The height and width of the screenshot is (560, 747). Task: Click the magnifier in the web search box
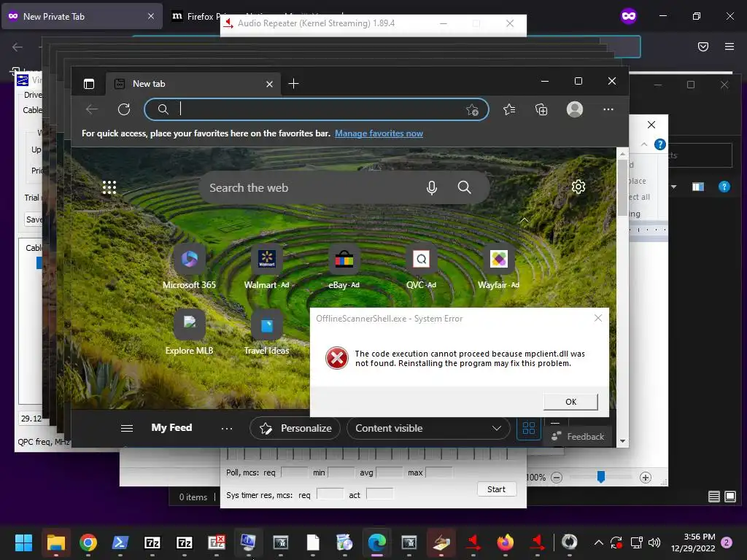[465, 187]
